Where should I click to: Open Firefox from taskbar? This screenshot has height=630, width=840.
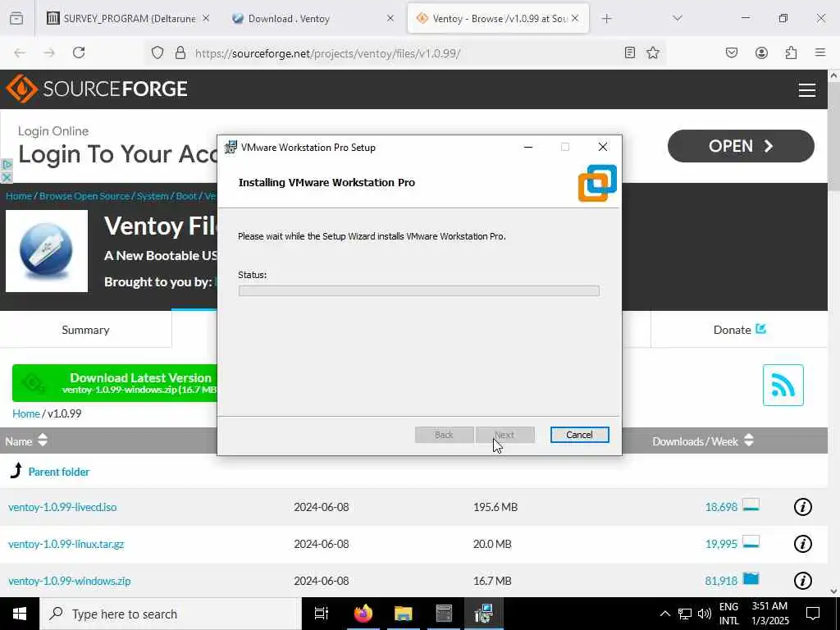point(363,614)
